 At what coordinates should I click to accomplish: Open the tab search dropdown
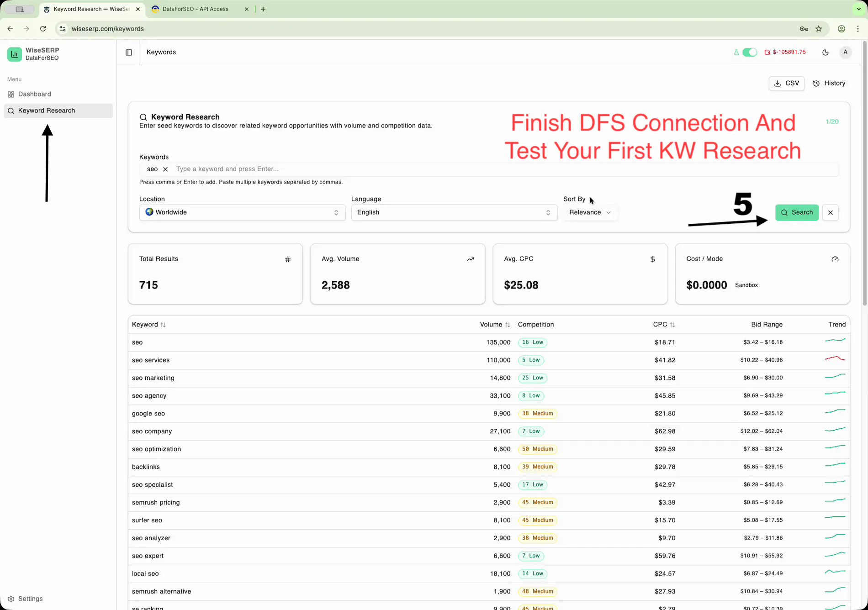pyautogui.click(x=859, y=9)
